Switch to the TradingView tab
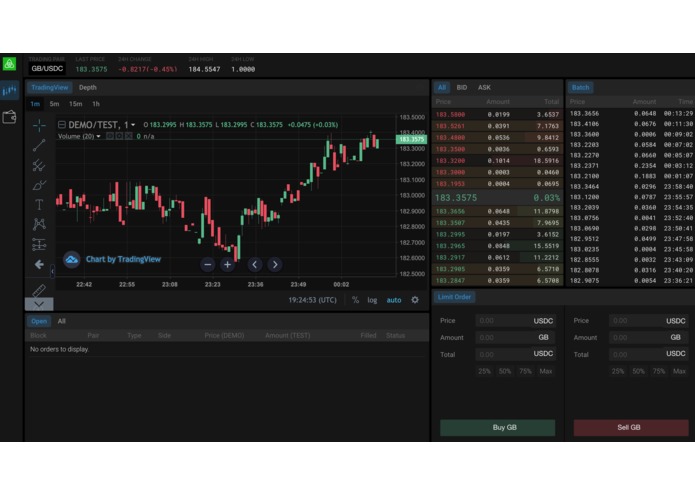This screenshot has width=695, height=494. pos(50,87)
